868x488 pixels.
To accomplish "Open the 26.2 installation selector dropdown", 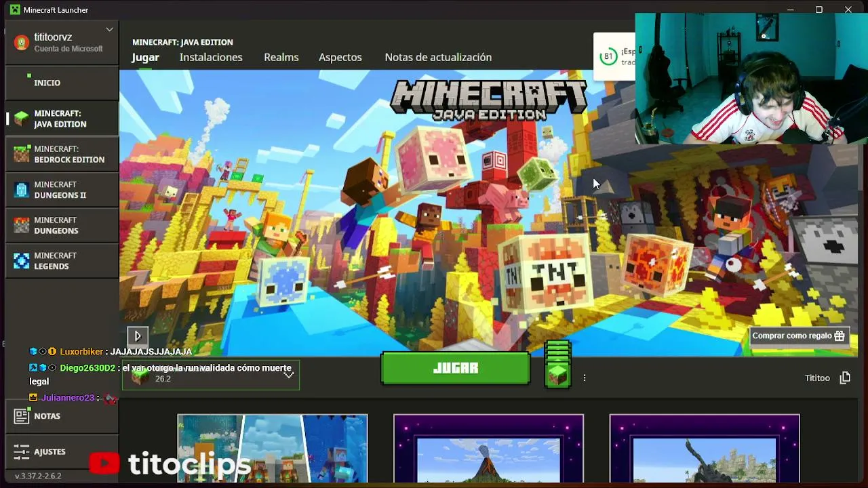I will (x=211, y=375).
